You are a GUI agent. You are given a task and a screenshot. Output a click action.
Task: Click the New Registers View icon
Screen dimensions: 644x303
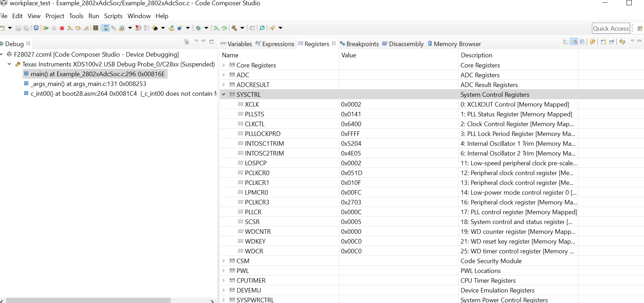[x=603, y=42]
